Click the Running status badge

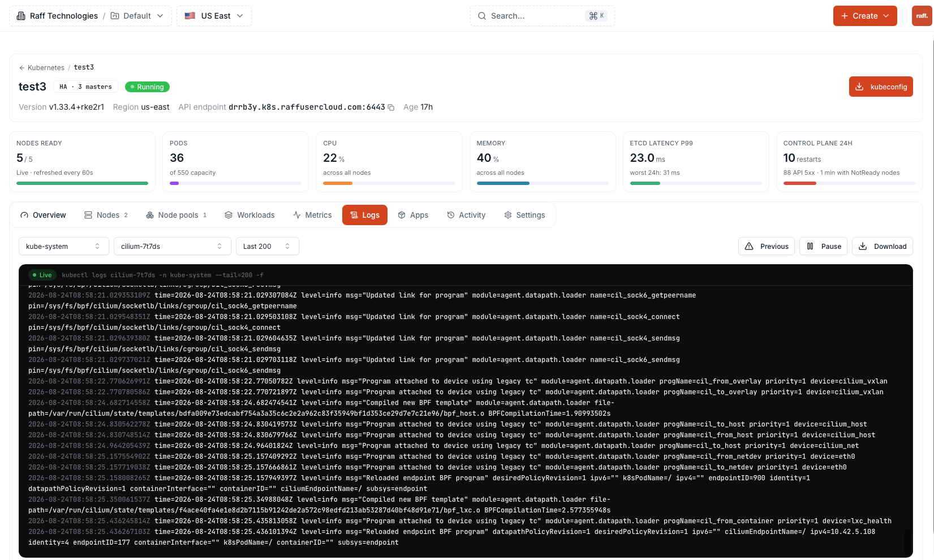(147, 87)
